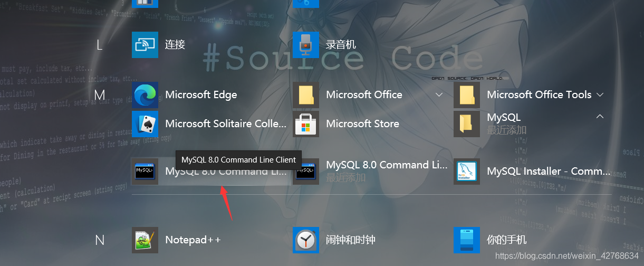The image size is (644, 266).
Task: Open the 连接 app icon
Action: tap(145, 45)
